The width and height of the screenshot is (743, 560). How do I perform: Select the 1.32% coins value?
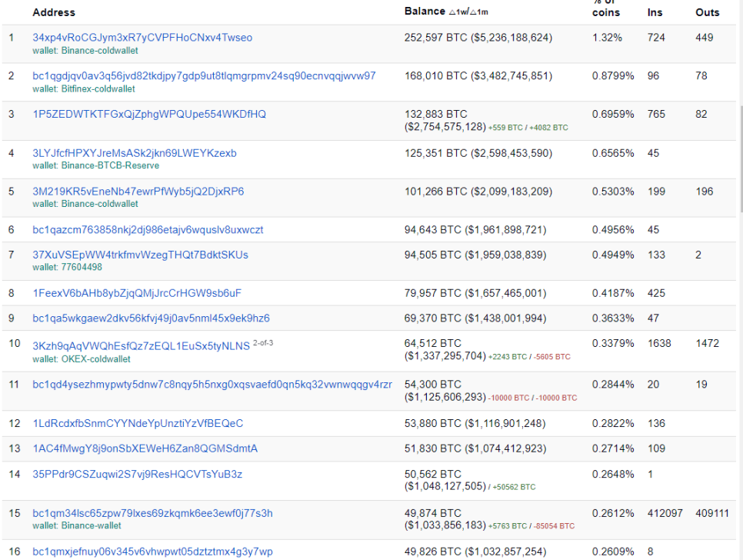(607, 38)
